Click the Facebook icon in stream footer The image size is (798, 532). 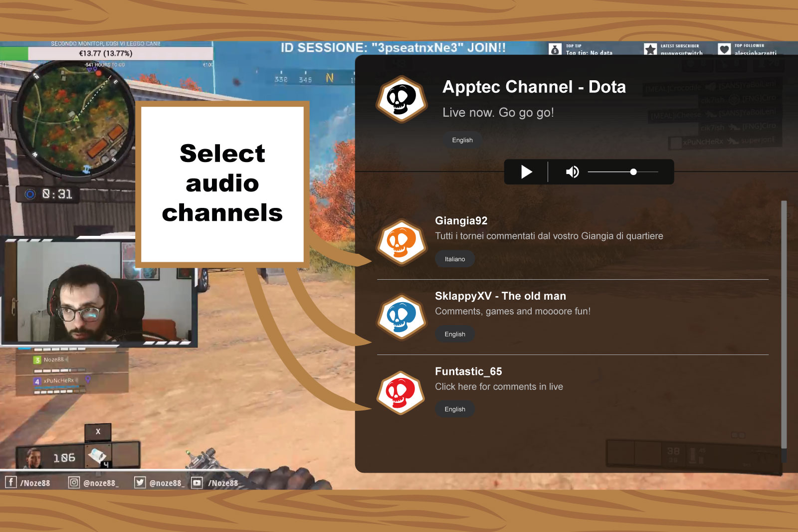(11, 482)
